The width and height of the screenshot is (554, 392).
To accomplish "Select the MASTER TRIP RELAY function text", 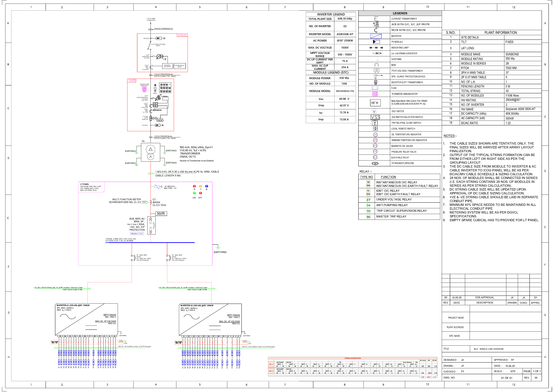I will 391,216.
